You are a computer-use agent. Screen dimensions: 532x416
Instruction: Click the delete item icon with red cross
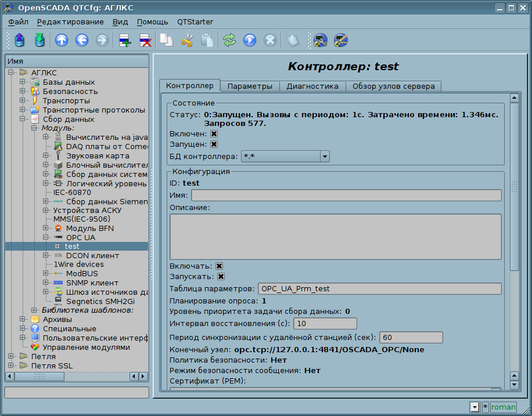coord(145,40)
